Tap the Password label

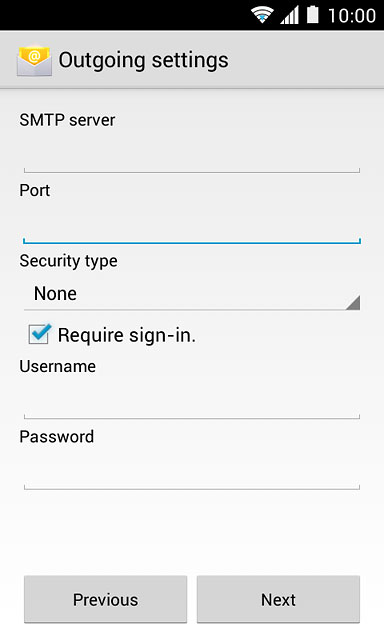(57, 437)
